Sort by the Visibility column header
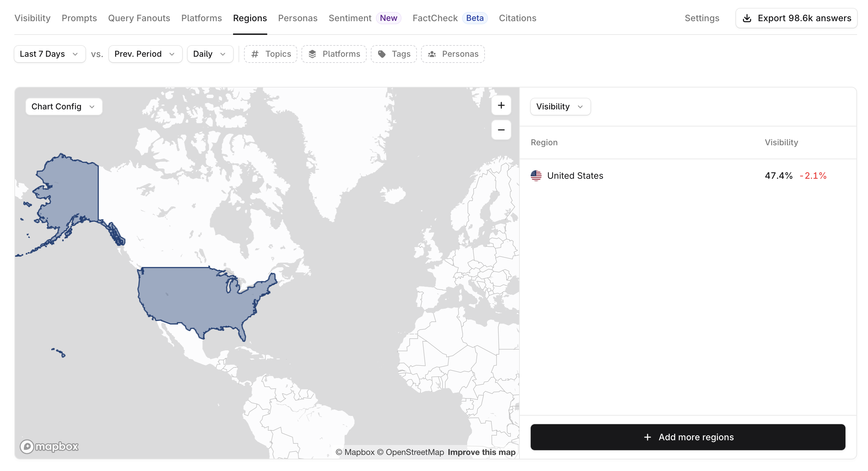Screen dimensions: 868x471 tap(781, 143)
